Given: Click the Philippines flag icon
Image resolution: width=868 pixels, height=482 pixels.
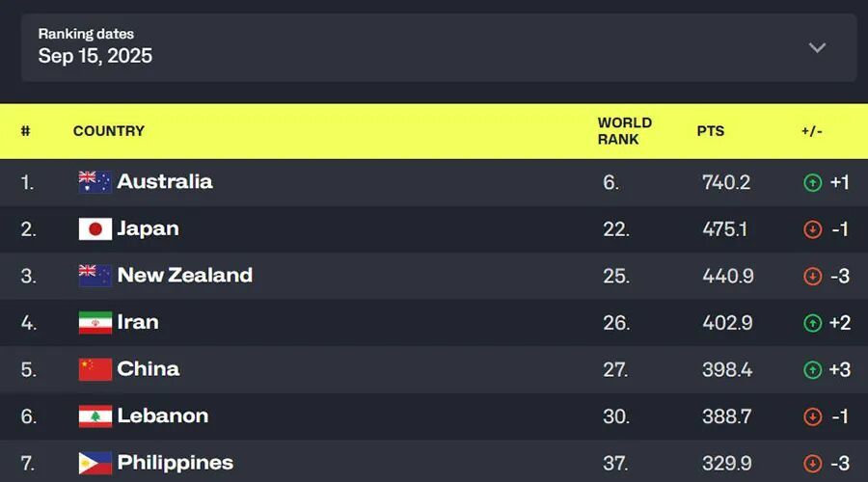Looking at the screenshot, I should point(95,463).
